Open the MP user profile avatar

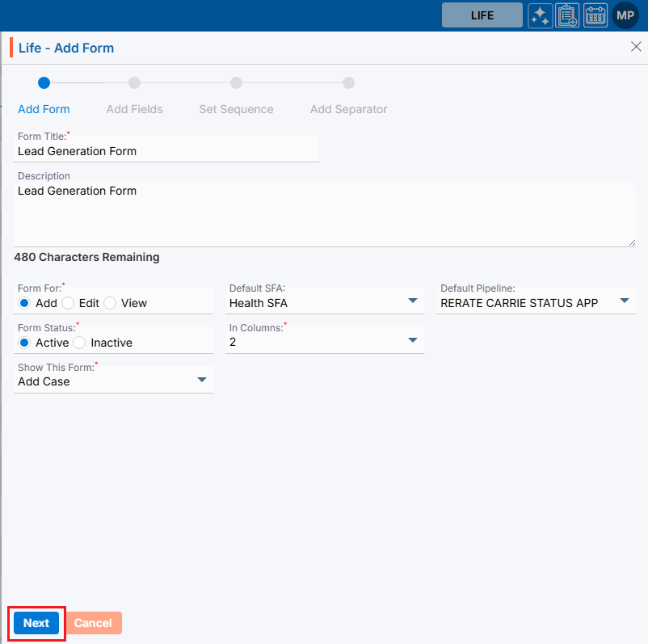[625, 15]
